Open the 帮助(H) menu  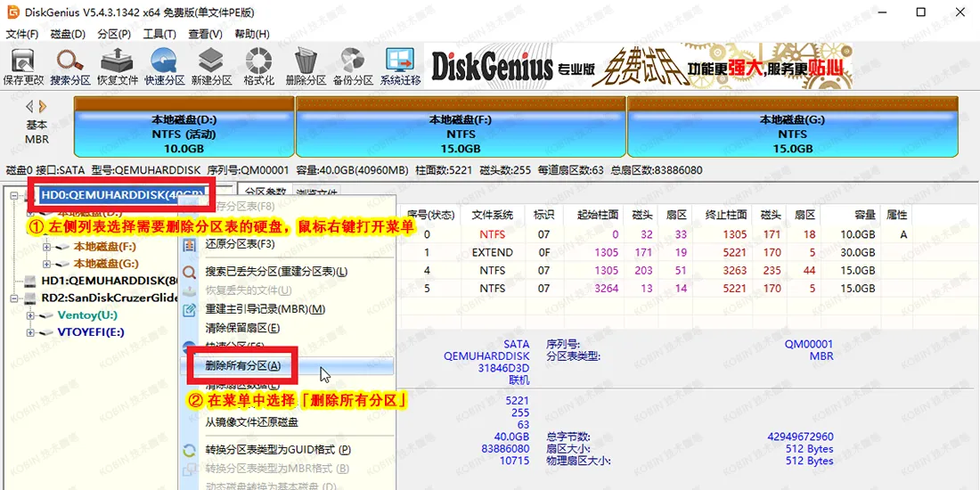252,34
